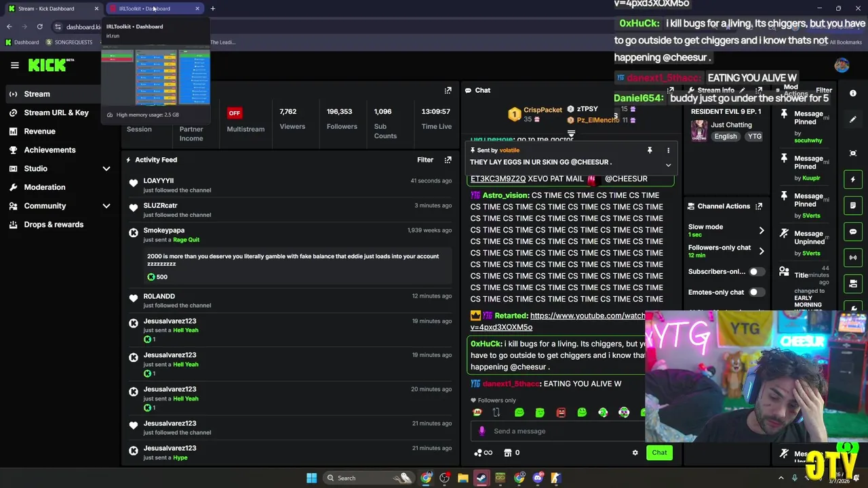Screen dimensions: 868x488
Task: Open Steam from the taskbar
Action: click(481, 478)
